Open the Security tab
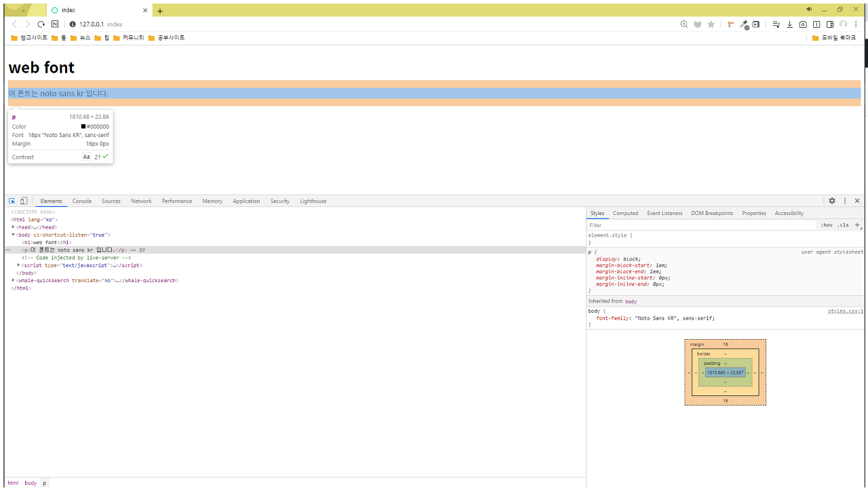 (x=279, y=201)
